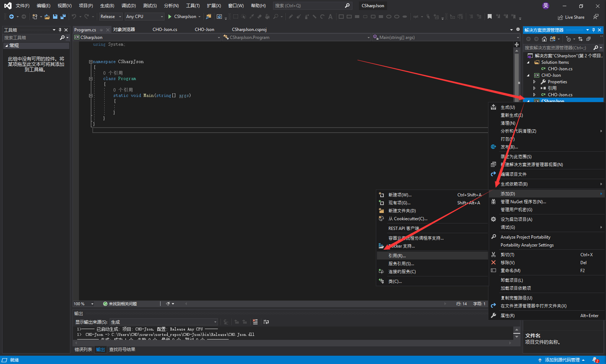Select 引用(R)... in the submenu
The height and width of the screenshot is (364, 606).
pos(432,256)
